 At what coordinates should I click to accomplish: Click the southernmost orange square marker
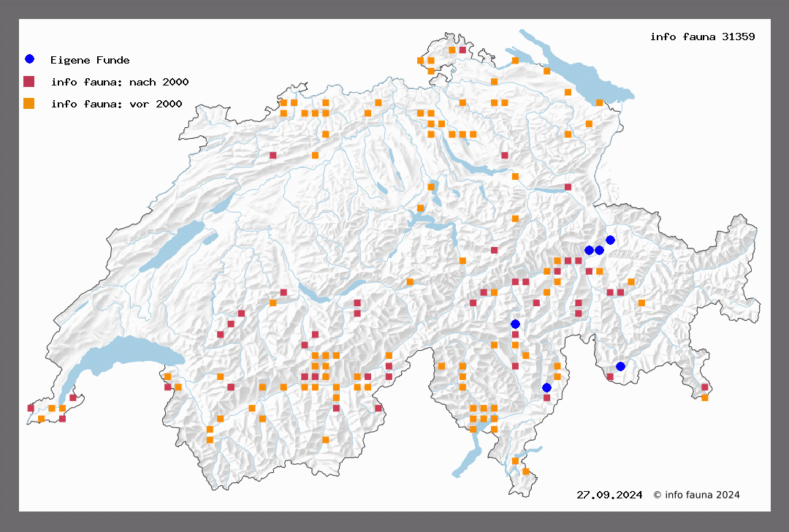(x=525, y=471)
